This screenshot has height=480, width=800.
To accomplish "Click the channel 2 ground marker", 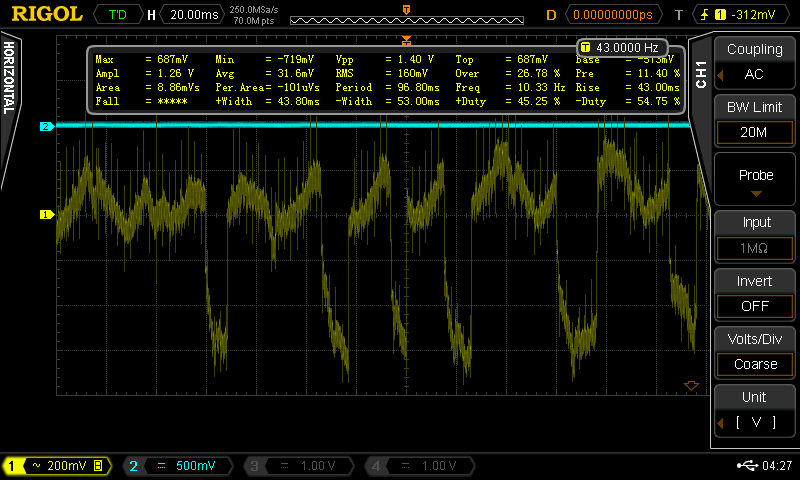I will [46, 127].
